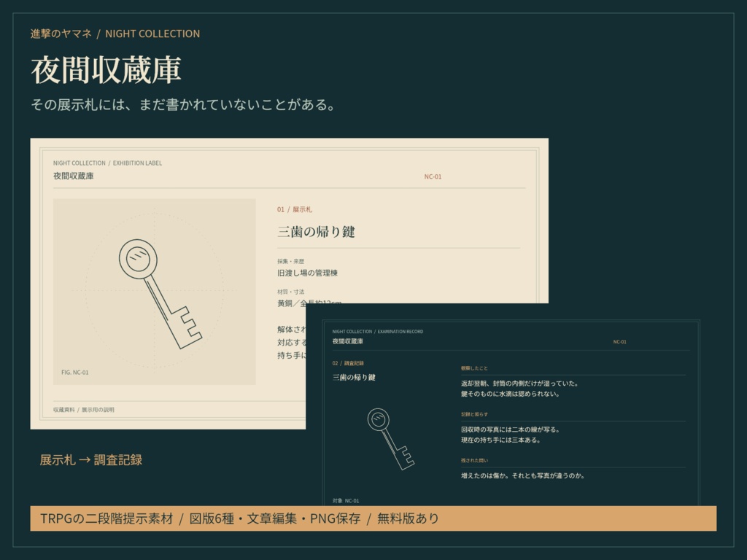Click 'NIGHT COLLECTION / EXHIBITION LABEL' on the beige card
The width and height of the screenshot is (747, 560).
[x=108, y=163]
